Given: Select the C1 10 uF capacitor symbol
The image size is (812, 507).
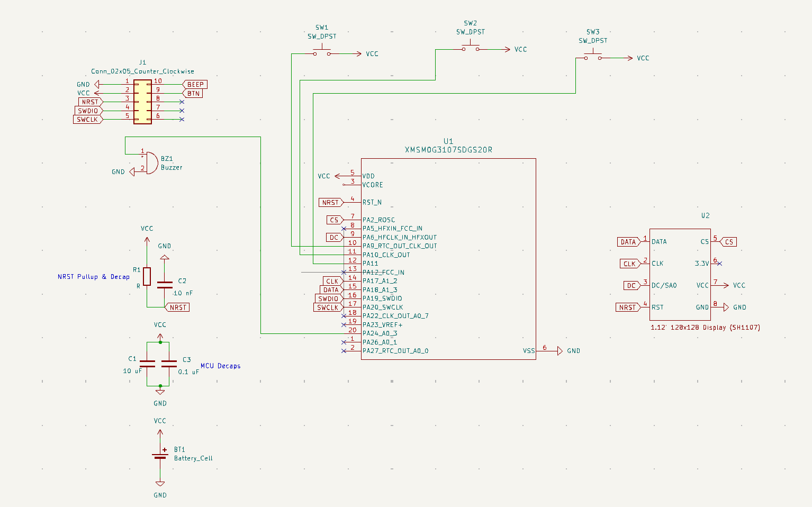Looking at the screenshot, I should tap(147, 364).
